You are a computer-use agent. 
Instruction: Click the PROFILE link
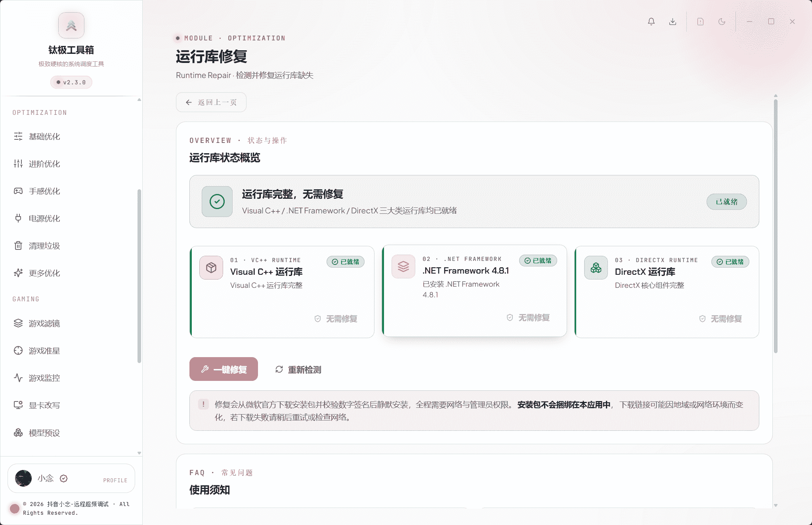tap(115, 480)
